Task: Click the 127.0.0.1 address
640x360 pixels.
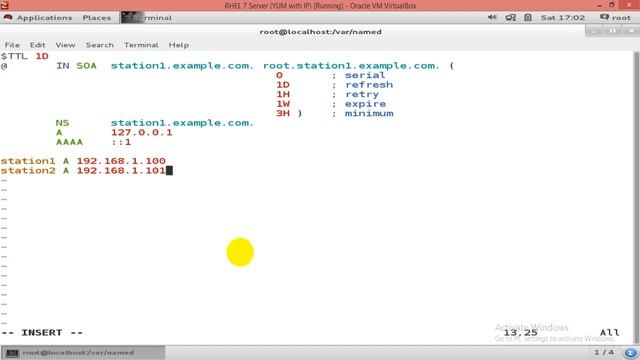Action: pyautogui.click(x=142, y=132)
